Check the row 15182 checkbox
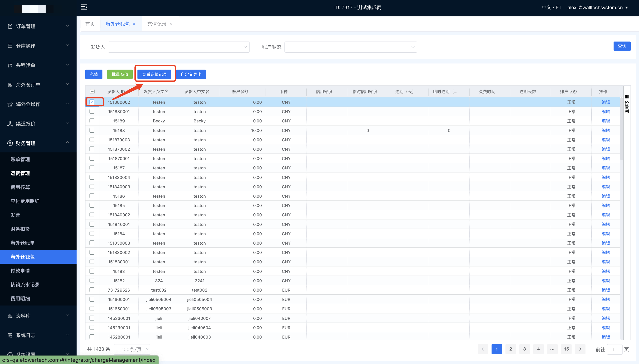Image resolution: width=639 pixels, height=364 pixels. (92, 281)
